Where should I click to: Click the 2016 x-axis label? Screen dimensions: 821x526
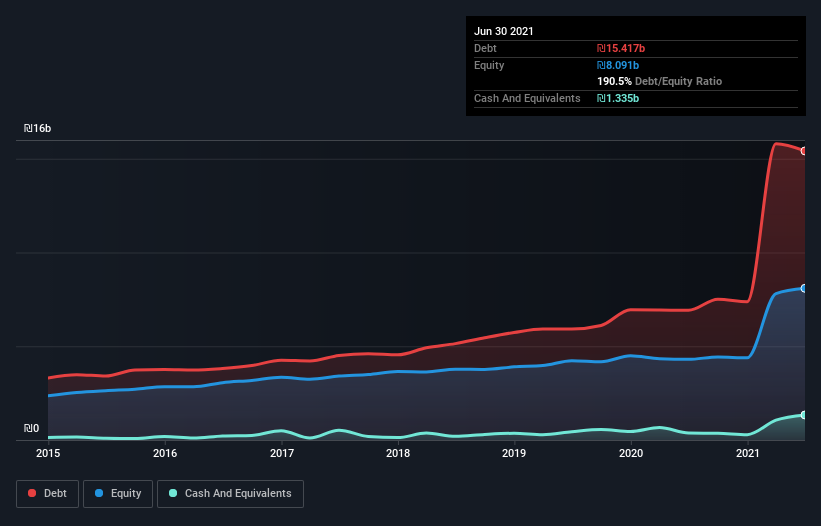165,453
